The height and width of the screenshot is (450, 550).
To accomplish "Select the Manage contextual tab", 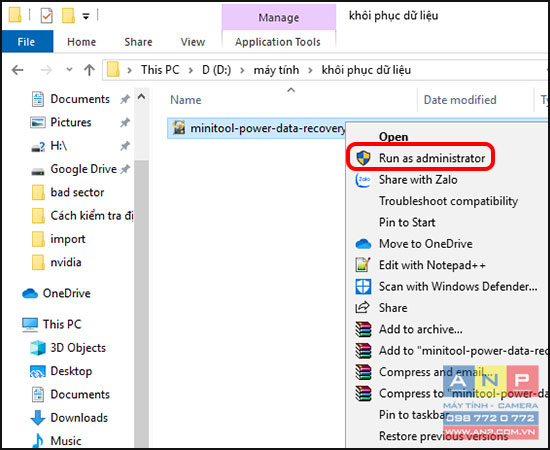I will tap(279, 17).
